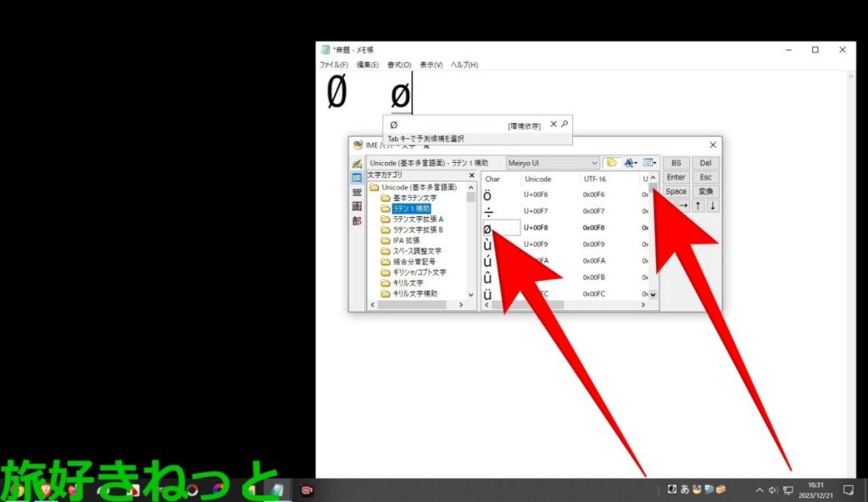Click character list horizontal scroll-right arrow
868x502 pixels.
tap(643, 304)
